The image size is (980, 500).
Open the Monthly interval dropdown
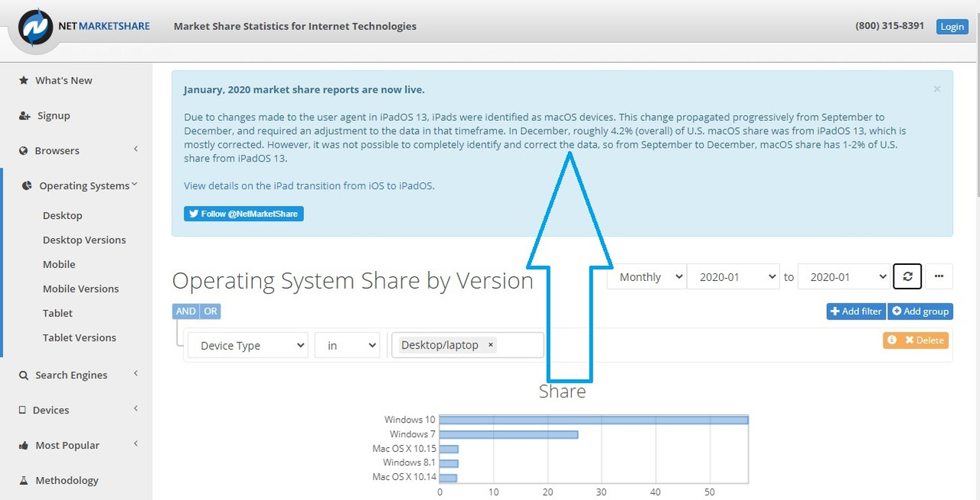pos(647,277)
